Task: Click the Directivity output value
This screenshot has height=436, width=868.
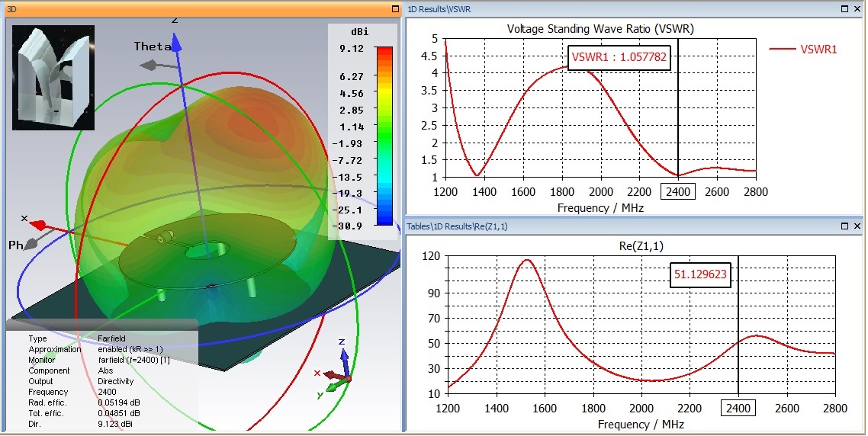Action: click(116, 381)
